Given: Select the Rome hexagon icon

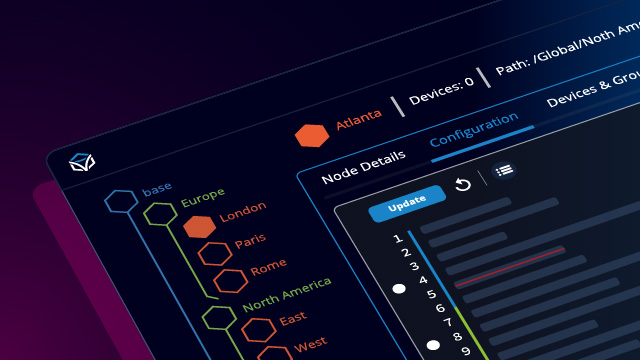Looking at the screenshot, I should click(231, 281).
